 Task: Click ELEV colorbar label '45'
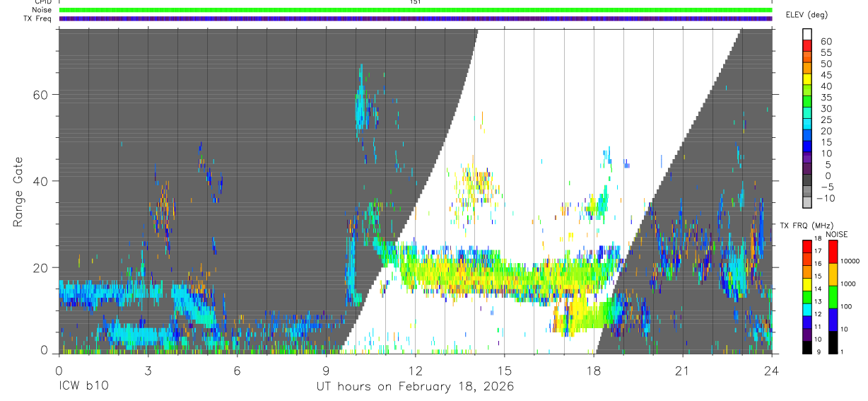pos(826,75)
